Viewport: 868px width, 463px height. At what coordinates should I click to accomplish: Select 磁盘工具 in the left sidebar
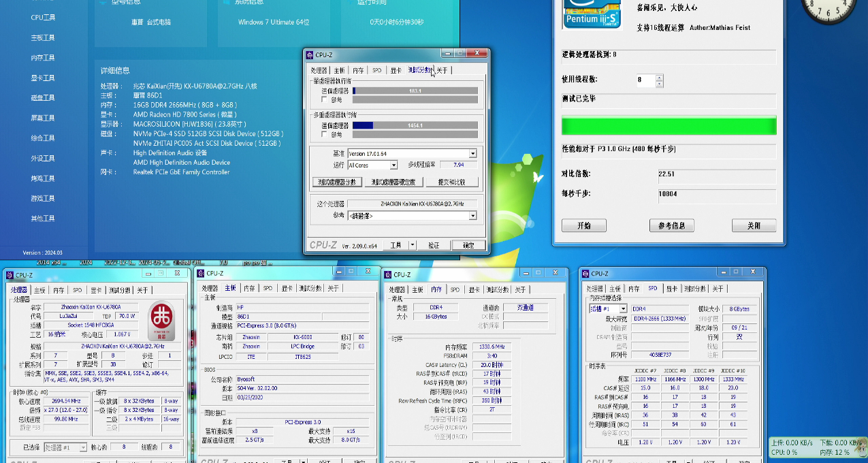click(x=43, y=98)
